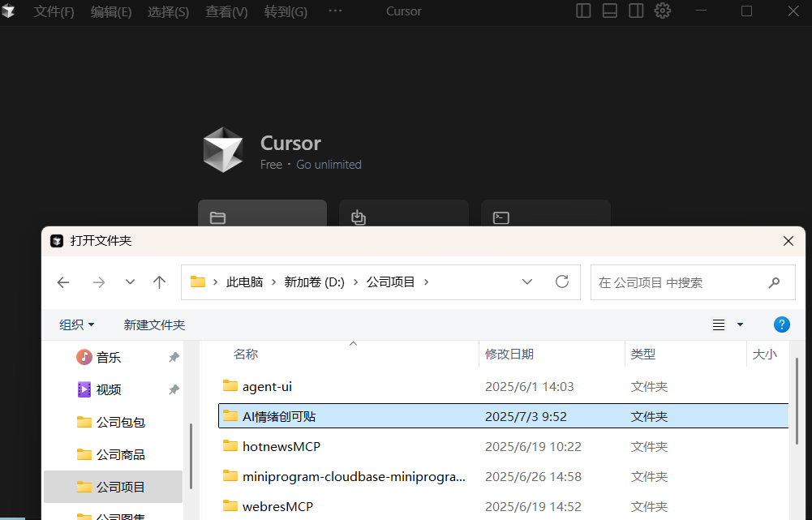Click the hotnewsMCP folder icon
The width and height of the screenshot is (812, 520).
click(x=230, y=446)
